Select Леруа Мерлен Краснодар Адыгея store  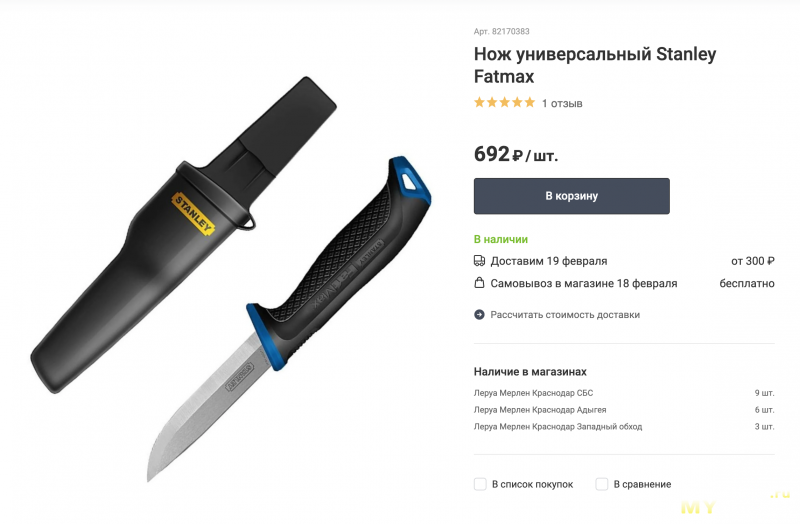pyautogui.click(x=540, y=410)
